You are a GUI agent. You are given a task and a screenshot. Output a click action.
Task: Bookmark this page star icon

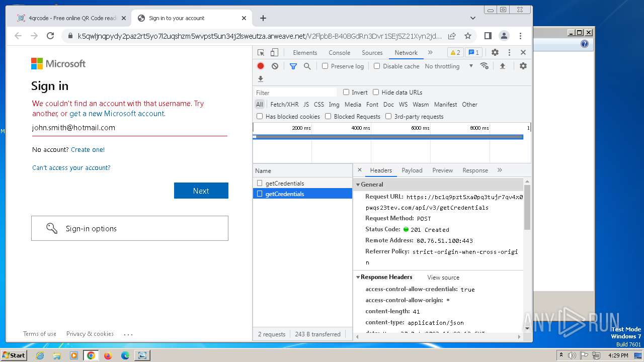[x=468, y=36]
